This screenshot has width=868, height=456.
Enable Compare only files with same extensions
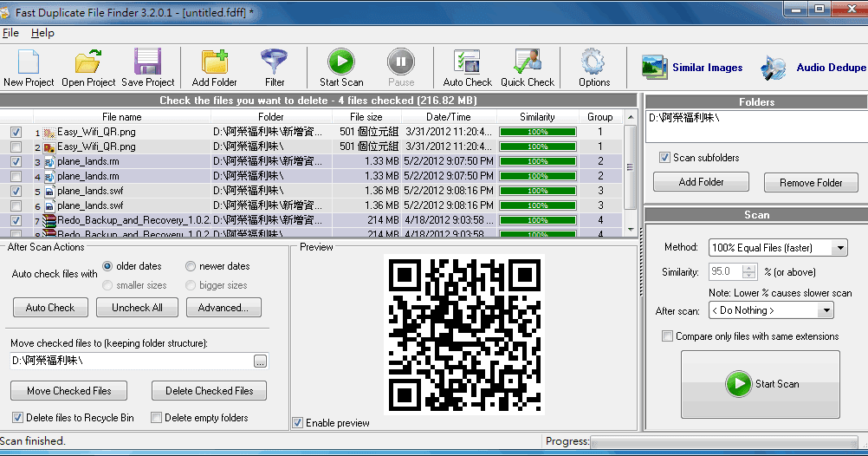pos(668,336)
